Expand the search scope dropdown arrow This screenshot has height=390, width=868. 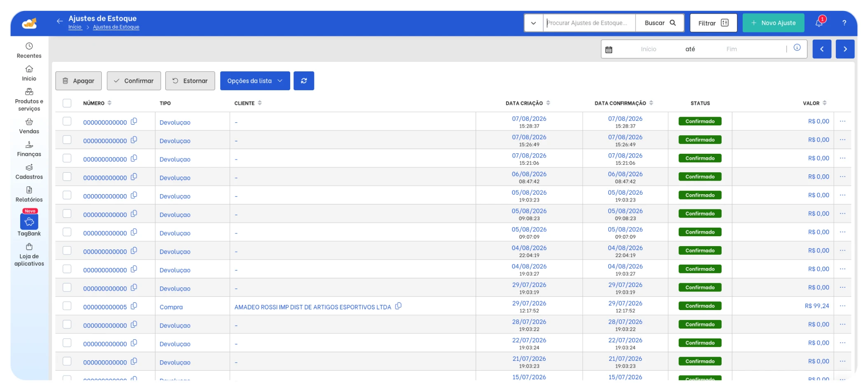[x=533, y=23]
